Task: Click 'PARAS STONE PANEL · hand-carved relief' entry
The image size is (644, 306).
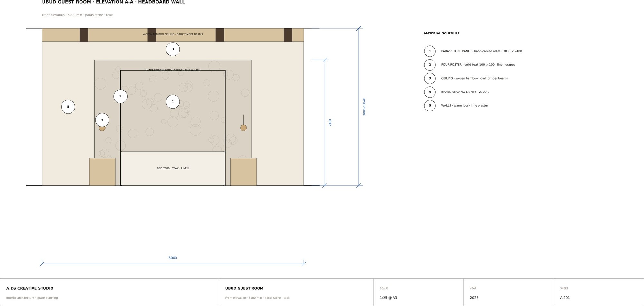Action: (x=481, y=51)
